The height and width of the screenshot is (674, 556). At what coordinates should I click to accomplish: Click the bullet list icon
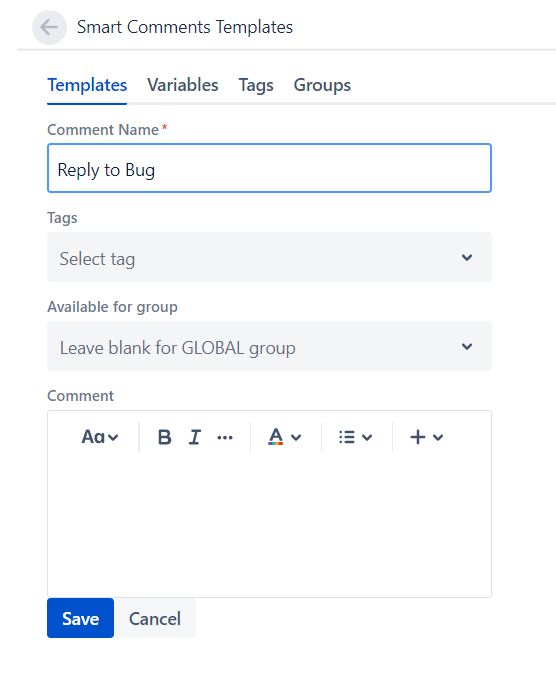click(x=347, y=438)
